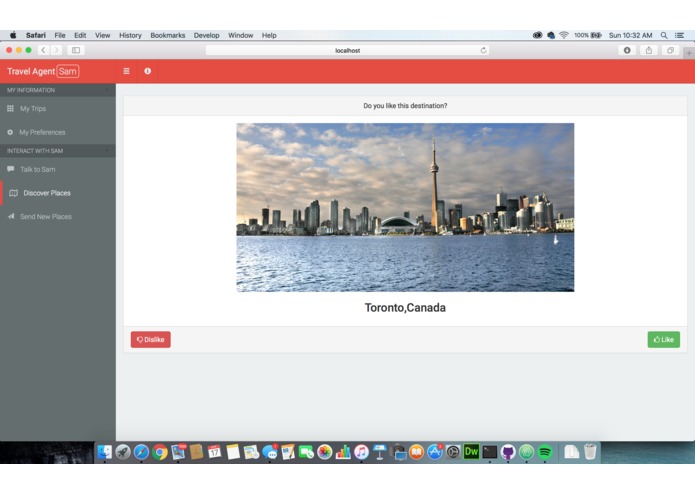Open Spotify from the Dock

click(545, 452)
